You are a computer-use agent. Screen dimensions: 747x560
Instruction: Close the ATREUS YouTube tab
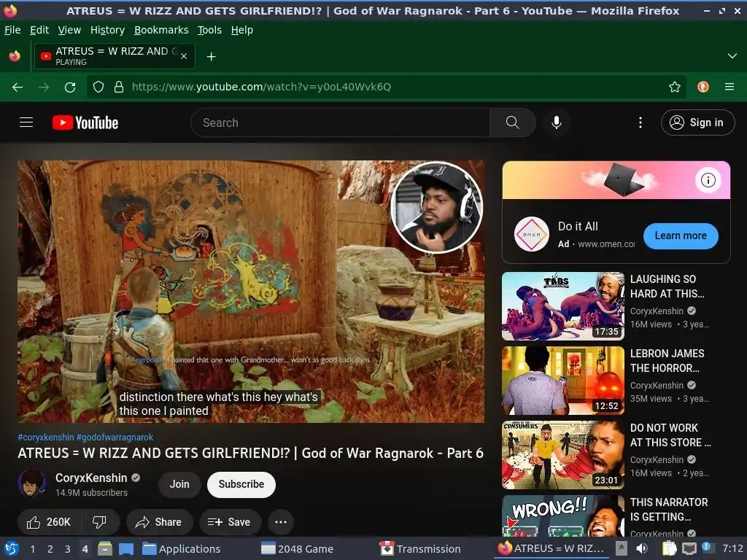[x=184, y=56]
